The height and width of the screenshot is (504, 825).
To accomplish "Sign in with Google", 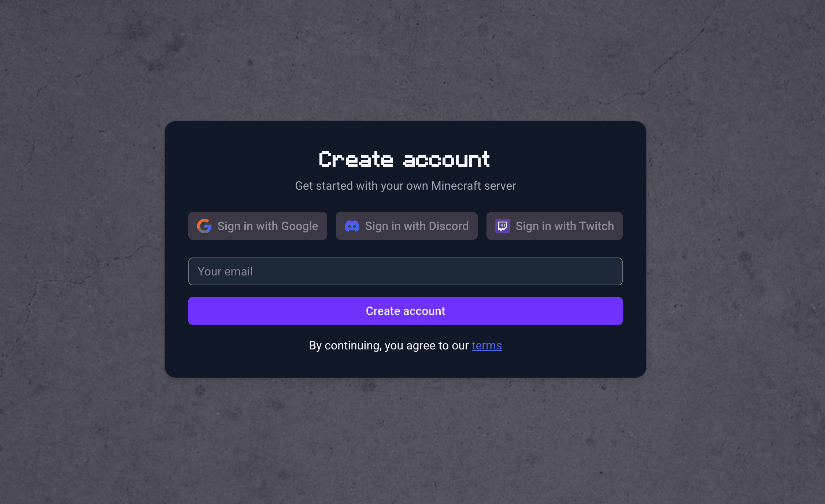I will point(258,226).
